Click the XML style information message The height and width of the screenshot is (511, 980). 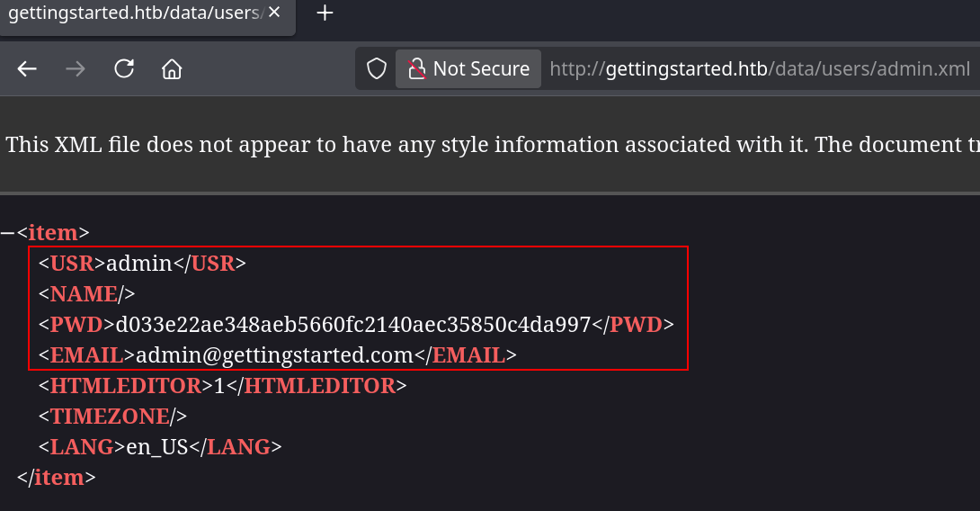486,145
